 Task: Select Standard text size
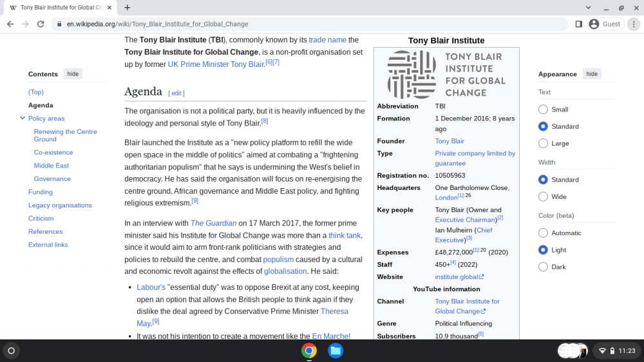click(543, 126)
